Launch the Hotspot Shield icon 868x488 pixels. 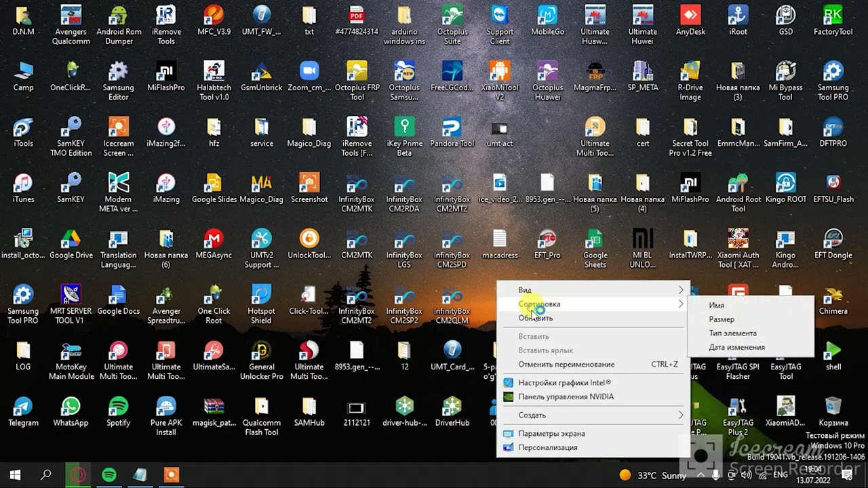[262, 304]
